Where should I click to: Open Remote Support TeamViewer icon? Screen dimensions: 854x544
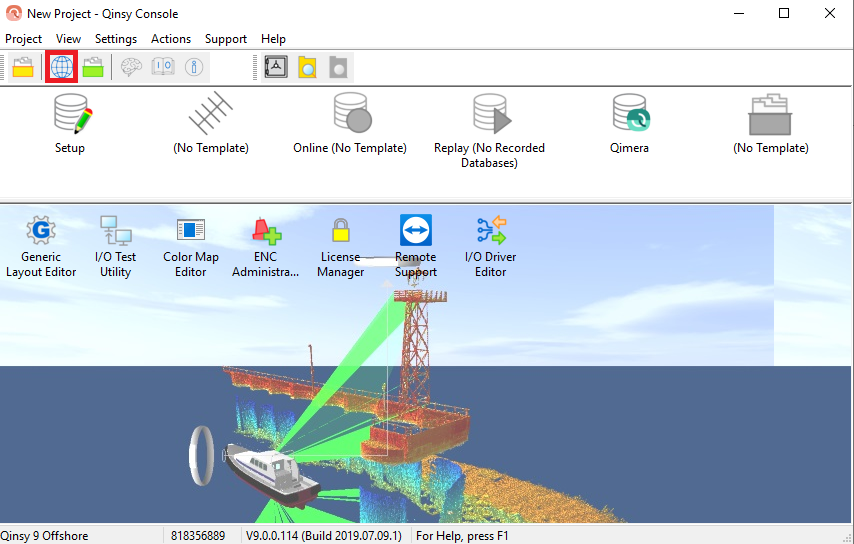416,230
